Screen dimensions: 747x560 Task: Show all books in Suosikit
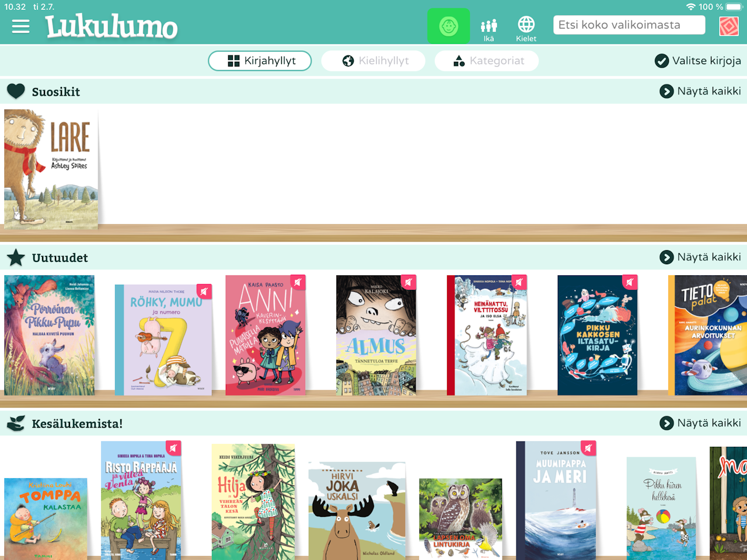point(700,91)
